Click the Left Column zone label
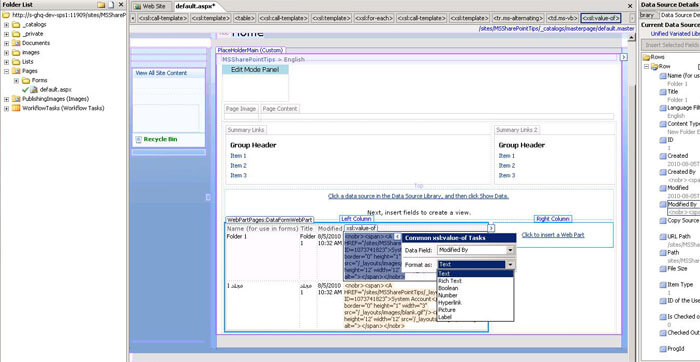This screenshot has width=700, height=362. 356,219
